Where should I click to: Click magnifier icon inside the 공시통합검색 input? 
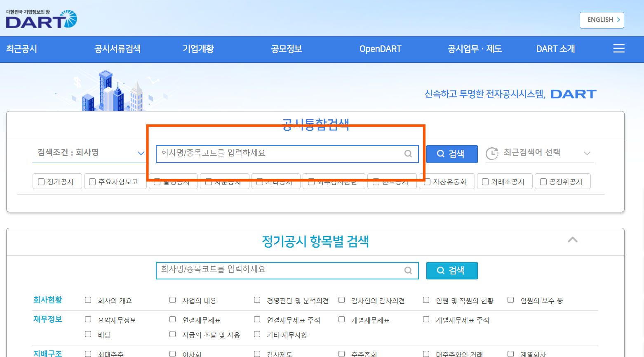tap(408, 154)
